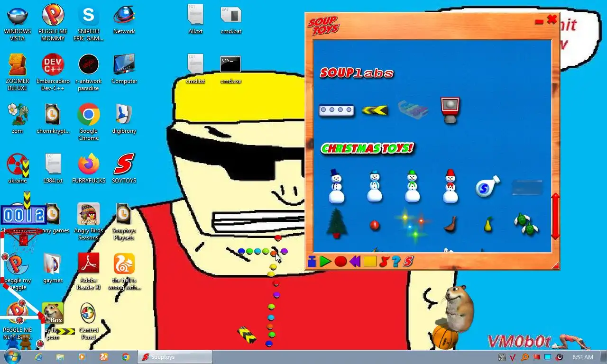Pick the red bauble ornament toy
607x364 pixels.
(375, 225)
